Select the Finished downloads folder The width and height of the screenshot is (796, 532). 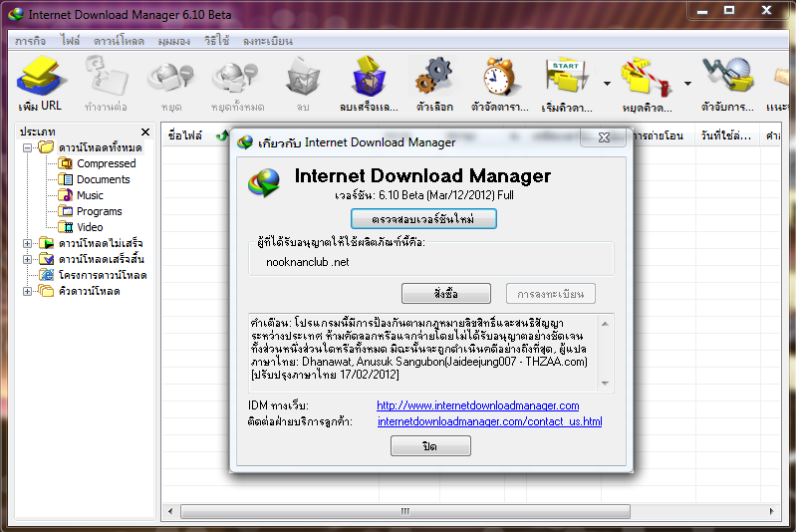[93, 259]
